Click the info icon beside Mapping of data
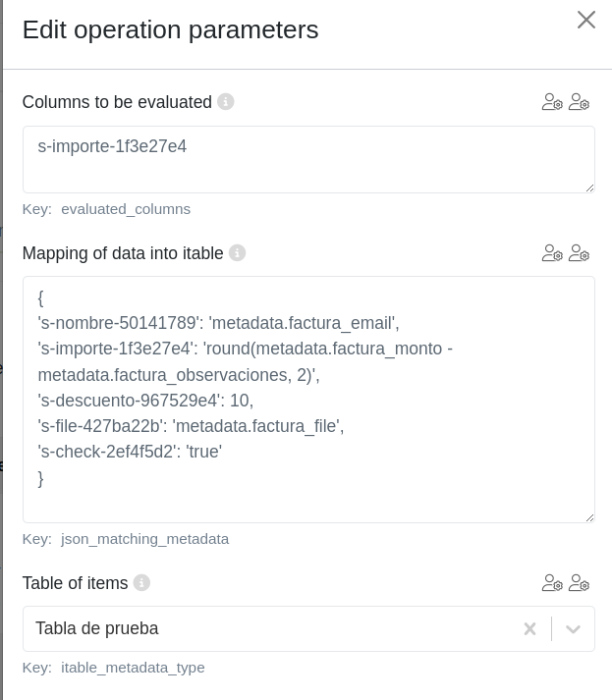This screenshot has height=700, width=612. click(237, 253)
